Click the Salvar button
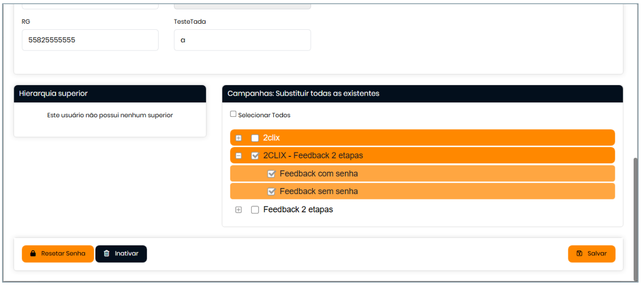 (x=592, y=253)
